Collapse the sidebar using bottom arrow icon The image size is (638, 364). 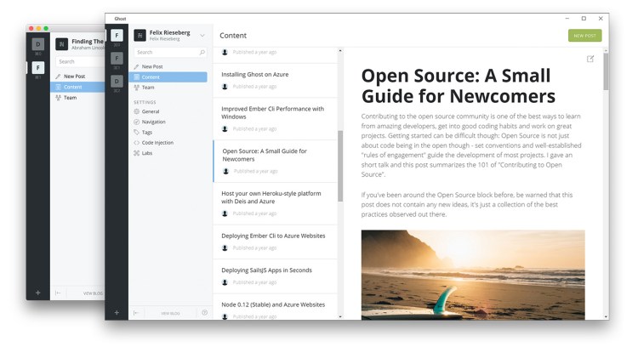137,312
